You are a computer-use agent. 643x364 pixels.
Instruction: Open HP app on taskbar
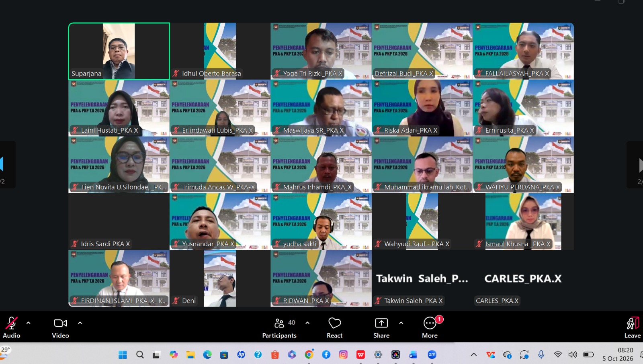tap(241, 354)
